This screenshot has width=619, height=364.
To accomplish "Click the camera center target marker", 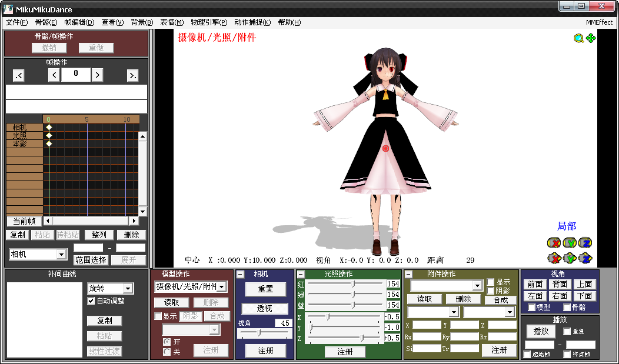I will (x=385, y=148).
